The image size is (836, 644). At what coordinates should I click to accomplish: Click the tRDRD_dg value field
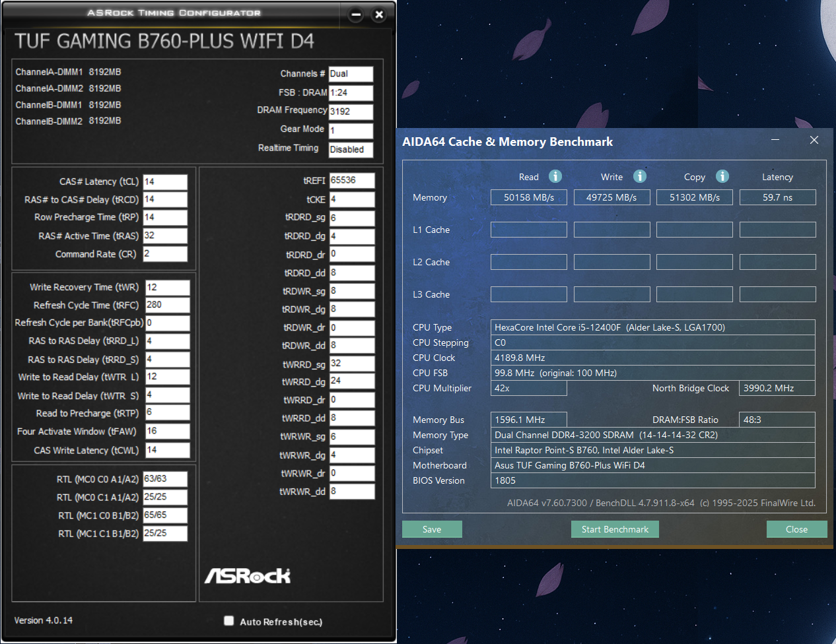tap(353, 236)
